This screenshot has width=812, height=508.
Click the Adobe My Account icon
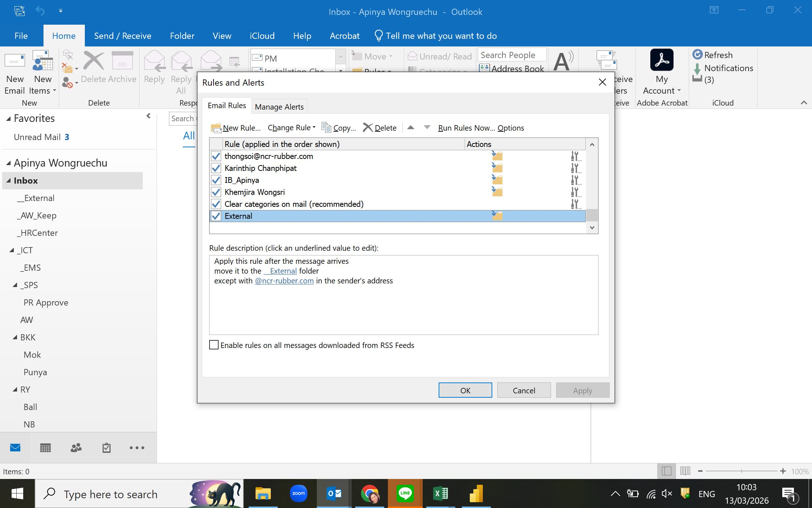662,60
